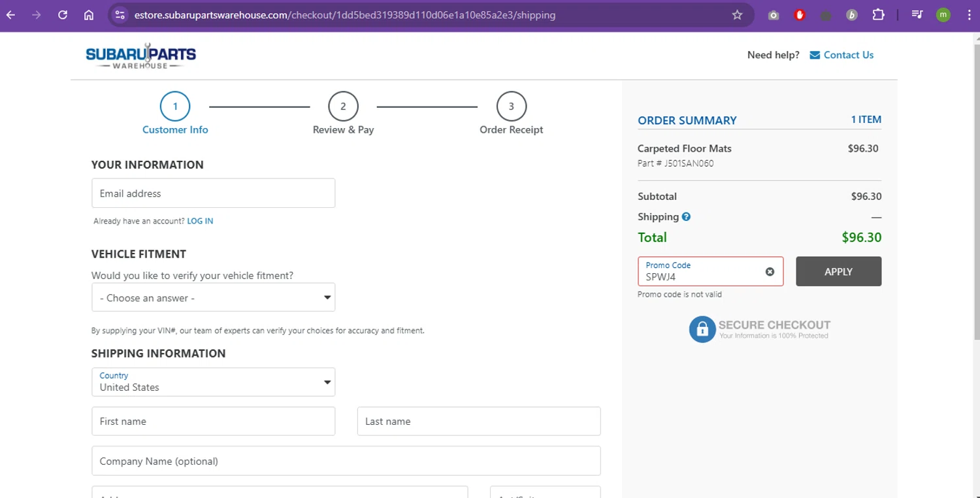Focus the Last name field

click(479, 422)
